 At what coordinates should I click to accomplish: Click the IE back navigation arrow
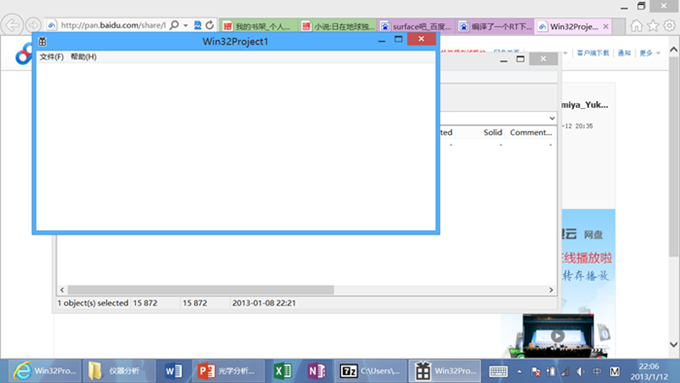click(13, 25)
